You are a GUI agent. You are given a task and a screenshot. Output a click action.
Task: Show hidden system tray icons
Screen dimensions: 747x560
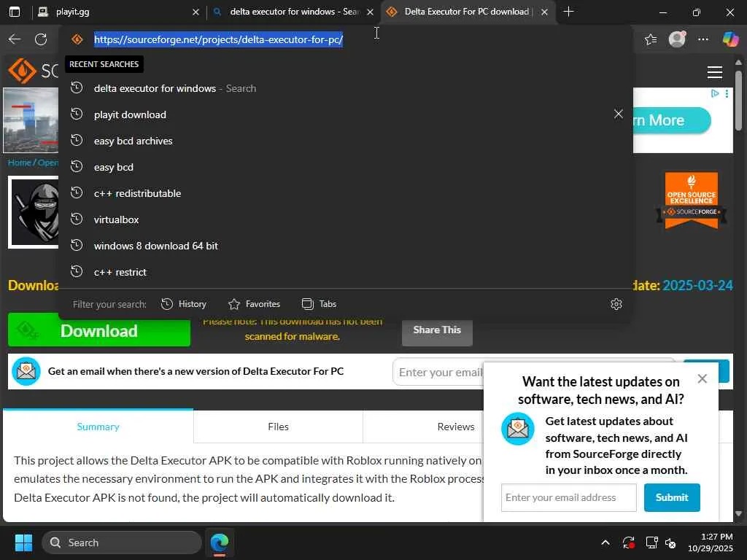tap(605, 542)
